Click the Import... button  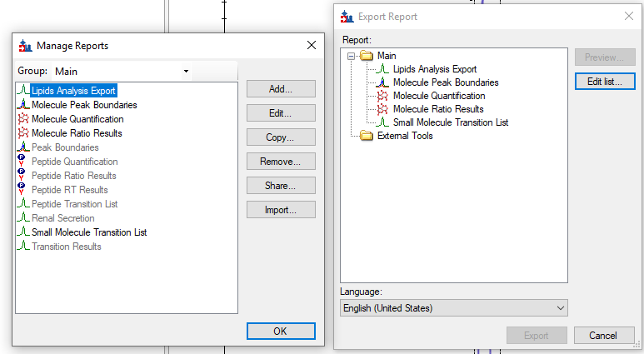(x=281, y=210)
